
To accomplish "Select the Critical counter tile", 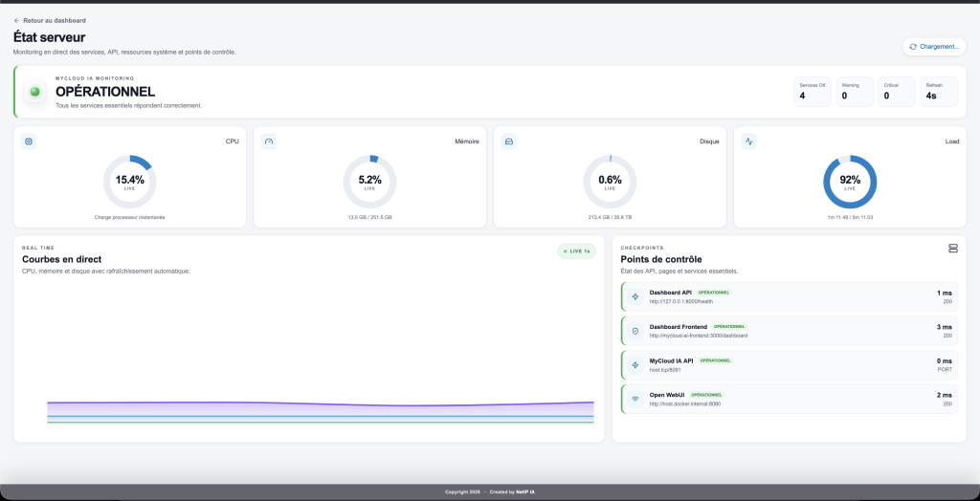I will click(x=896, y=92).
